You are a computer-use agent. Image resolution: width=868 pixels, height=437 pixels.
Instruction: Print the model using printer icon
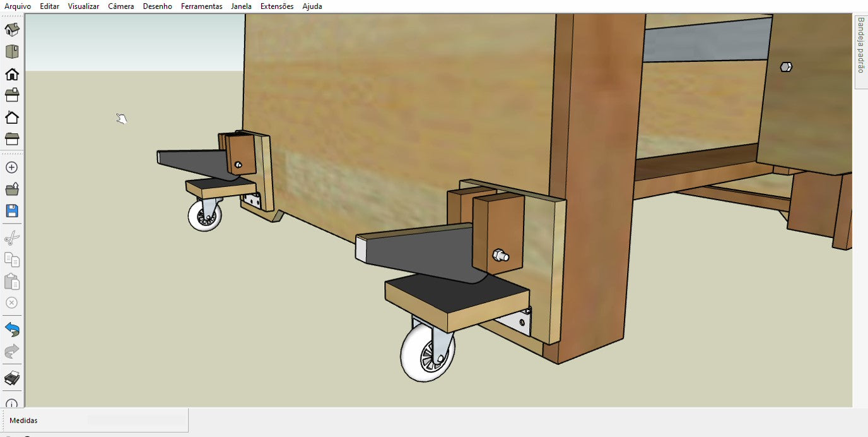(x=12, y=378)
